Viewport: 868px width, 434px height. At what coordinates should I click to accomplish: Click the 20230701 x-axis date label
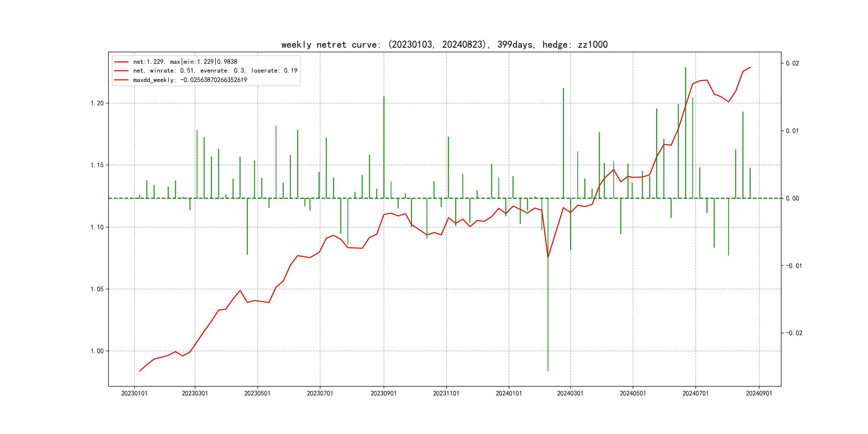[320, 394]
